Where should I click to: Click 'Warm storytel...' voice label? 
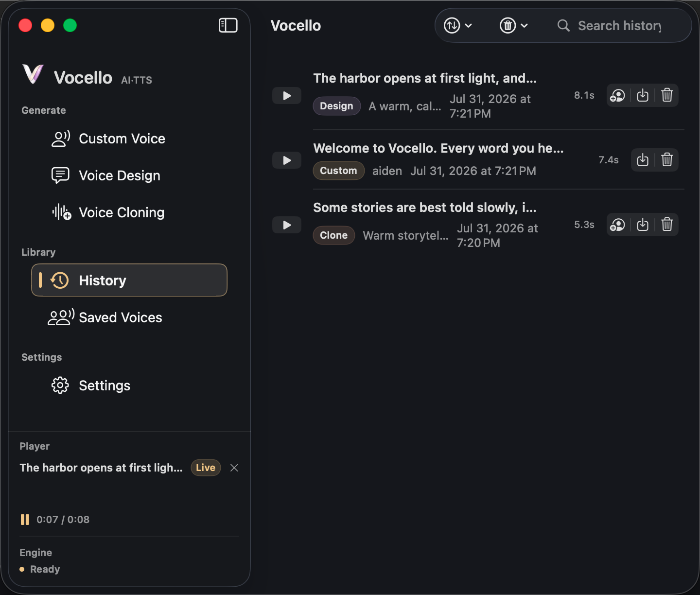tap(405, 236)
